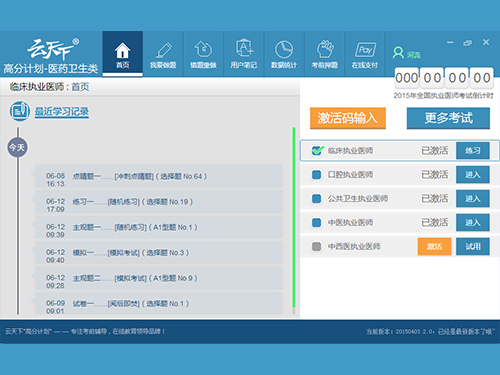Click the 云天下 logo
Image resolution: width=500 pixels, height=375 pixels.
53,49
